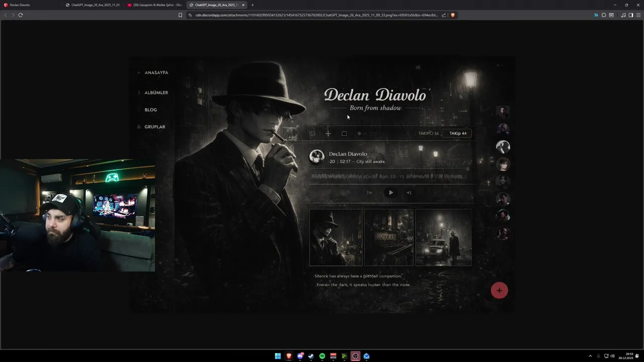The image size is (644, 362).
Task: Open a new tab with plus button
Action: [x=253, y=5]
